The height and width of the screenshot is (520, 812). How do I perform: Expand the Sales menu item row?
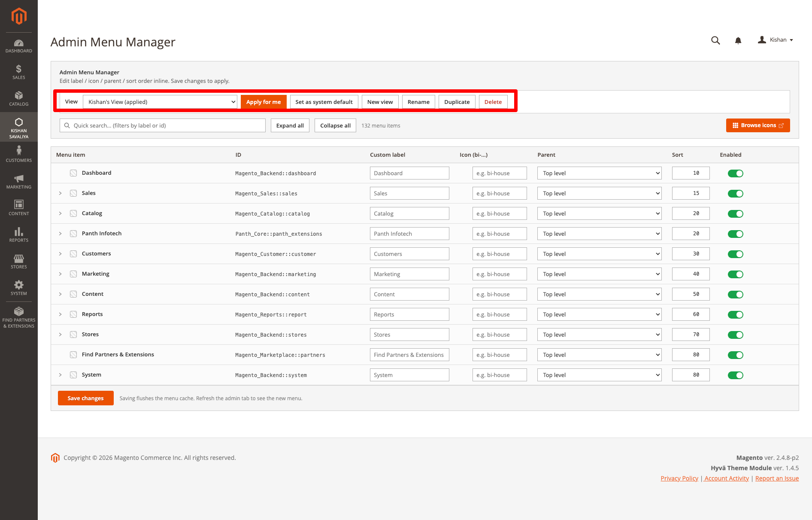(60, 193)
